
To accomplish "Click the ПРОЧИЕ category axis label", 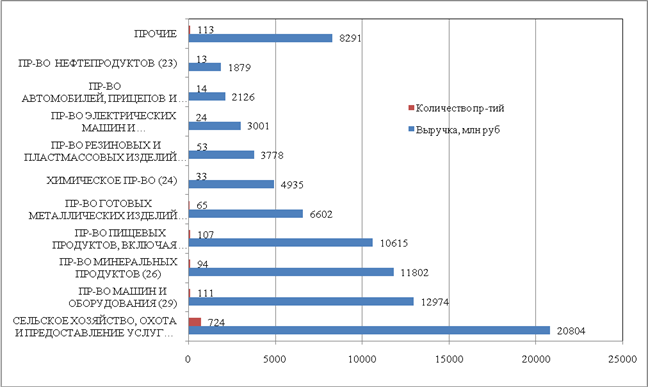I will point(155,34).
